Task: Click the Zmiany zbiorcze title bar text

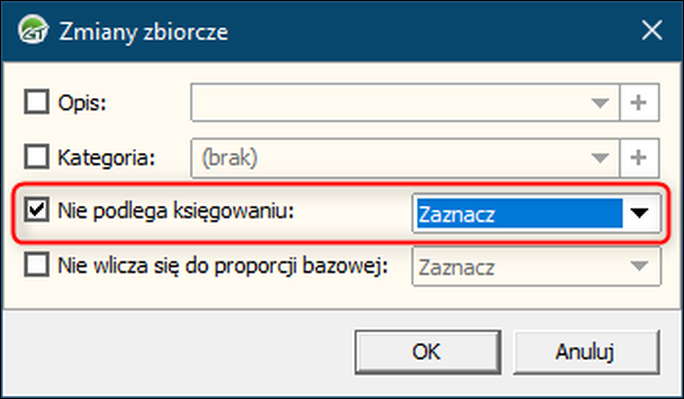Action: click(x=144, y=32)
